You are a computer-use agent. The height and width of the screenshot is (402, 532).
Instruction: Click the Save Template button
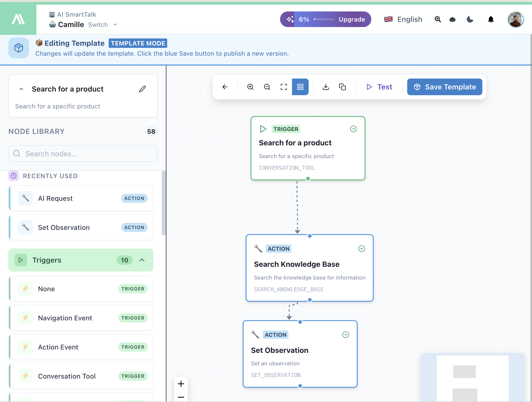(x=444, y=87)
